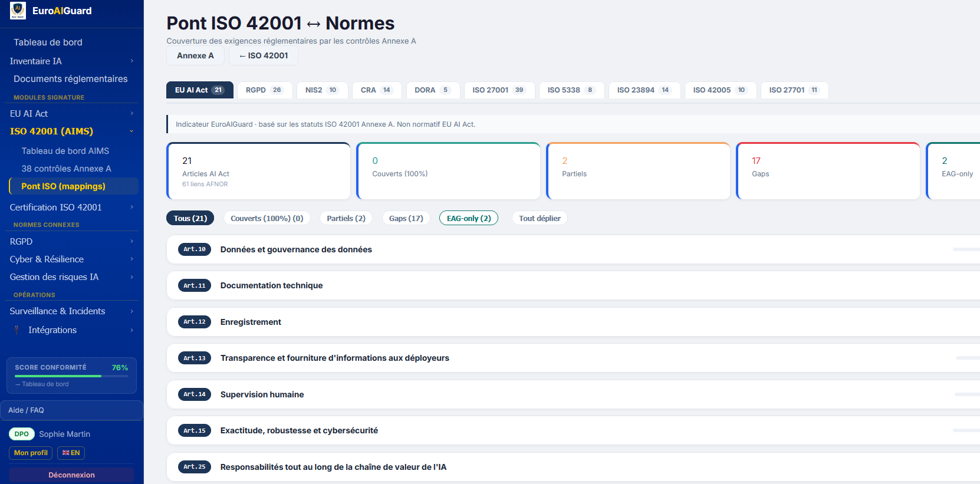
Task: Click the 17 Gaps card
Action: tap(828, 172)
